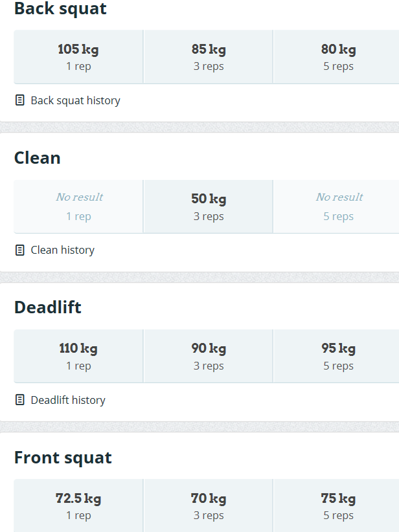Click the Clean history document icon

(19, 250)
